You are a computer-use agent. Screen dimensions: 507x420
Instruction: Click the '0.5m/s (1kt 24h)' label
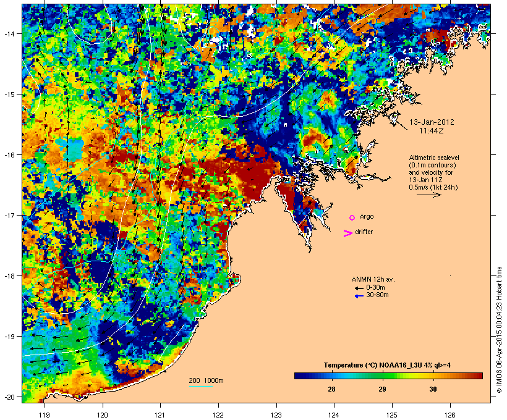coord(433,187)
